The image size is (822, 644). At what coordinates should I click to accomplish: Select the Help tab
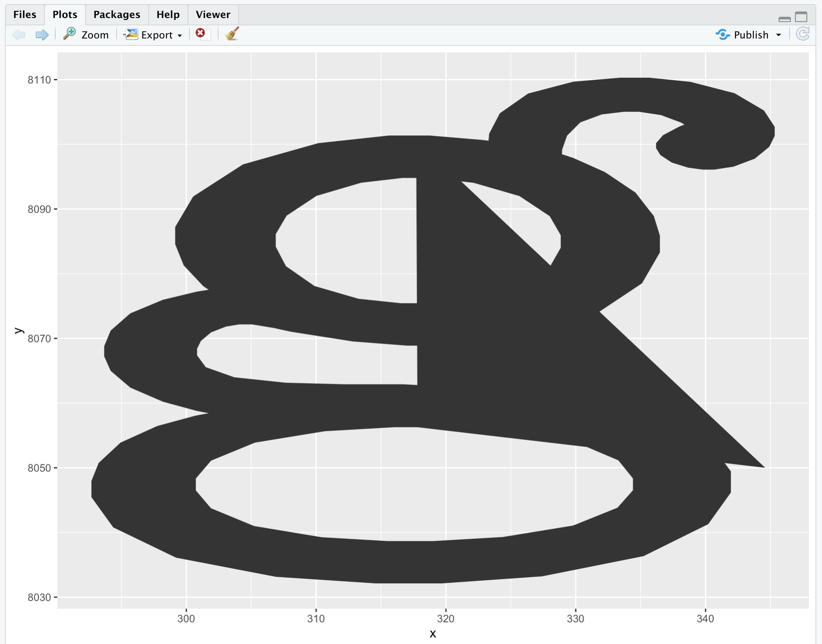(168, 15)
